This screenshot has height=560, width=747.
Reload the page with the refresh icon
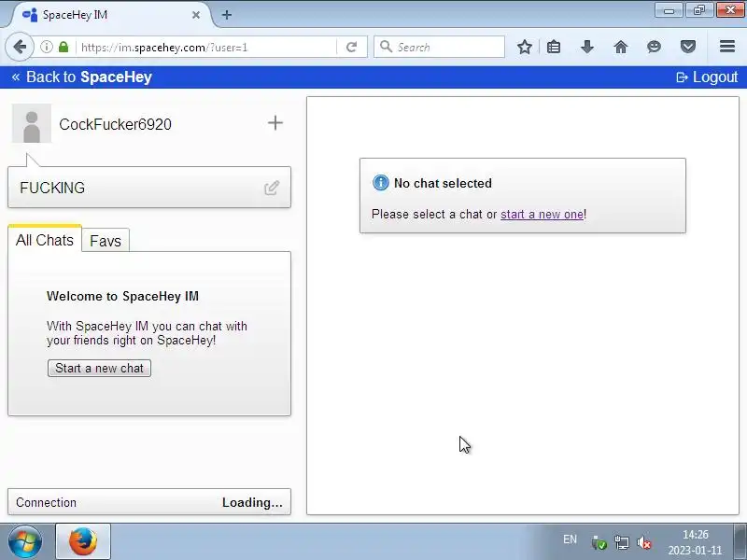coord(352,48)
